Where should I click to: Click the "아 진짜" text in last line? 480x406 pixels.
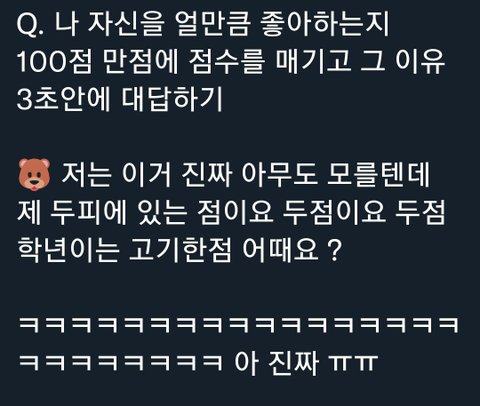(276, 362)
